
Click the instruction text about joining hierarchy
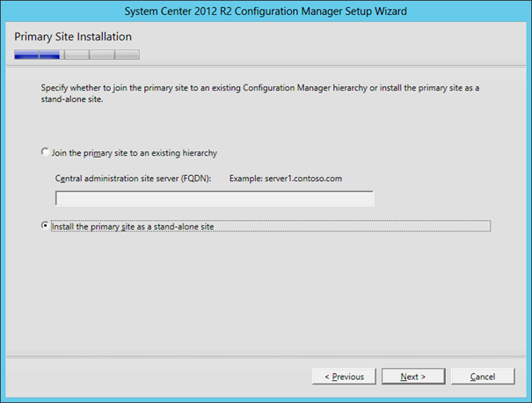260,93
